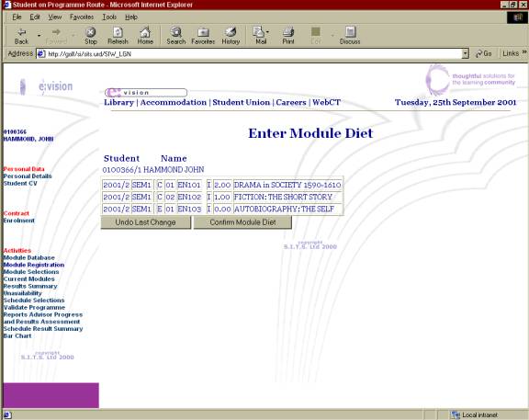Open the Search toolbar icon
The image size is (529, 420).
click(175, 36)
